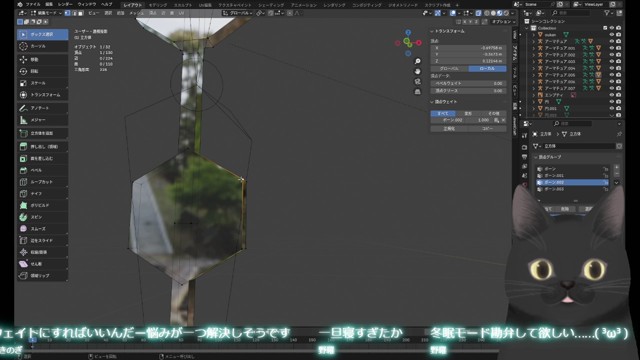This screenshot has height=360, width=640.
Task: Open the View menu in viewport header
Action: pos(93,13)
